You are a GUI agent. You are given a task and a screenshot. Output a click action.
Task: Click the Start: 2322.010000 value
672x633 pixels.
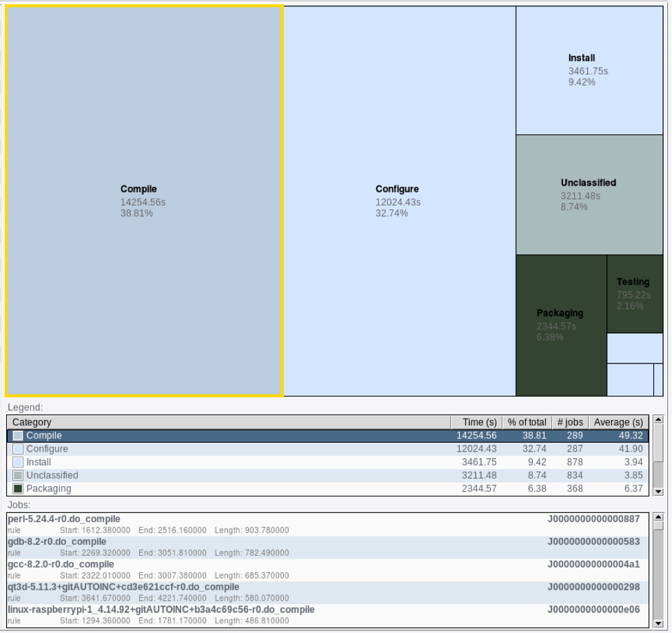[x=95, y=576]
